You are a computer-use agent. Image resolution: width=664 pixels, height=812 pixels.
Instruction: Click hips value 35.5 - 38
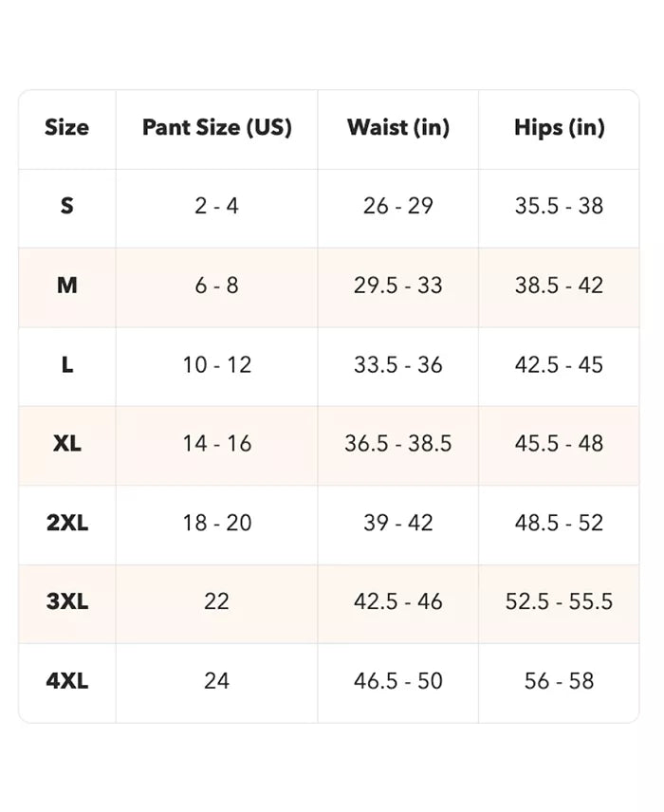pos(559,206)
